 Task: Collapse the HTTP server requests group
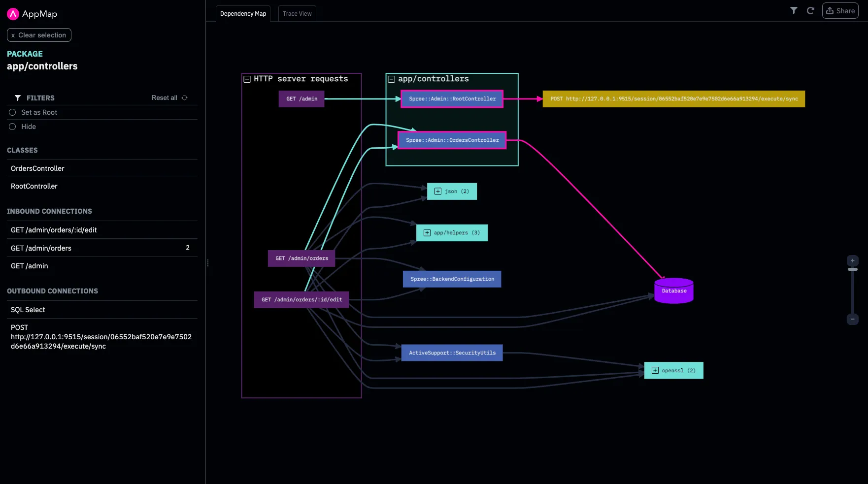click(x=247, y=79)
